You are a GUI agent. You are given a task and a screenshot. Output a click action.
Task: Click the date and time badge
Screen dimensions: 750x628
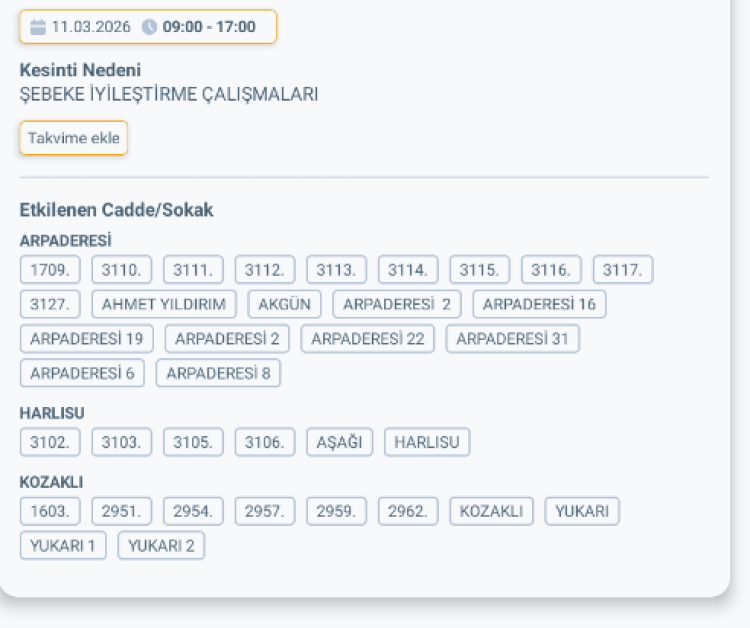(x=148, y=27)
